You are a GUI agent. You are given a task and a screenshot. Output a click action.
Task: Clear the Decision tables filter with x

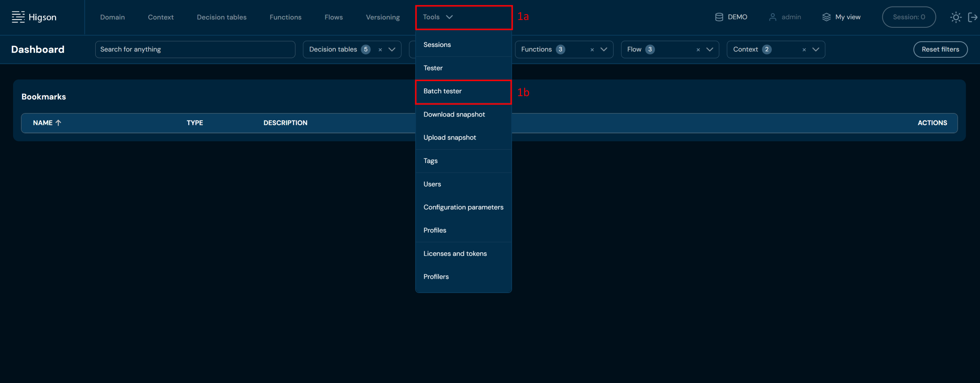click(x=380, y=50)
